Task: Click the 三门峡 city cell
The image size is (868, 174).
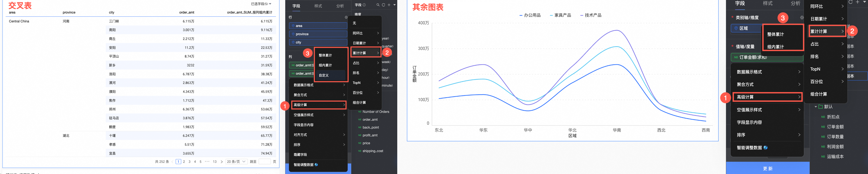Action: coord(114,21)
